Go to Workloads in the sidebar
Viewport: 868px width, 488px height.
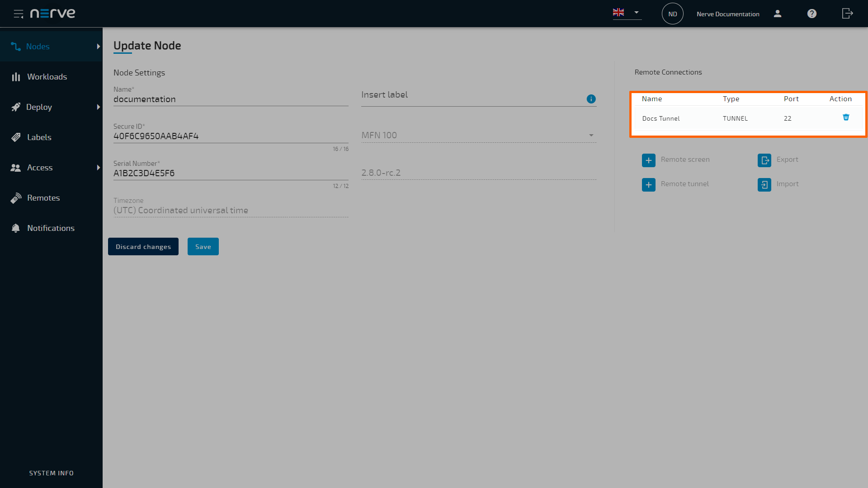[x=47, y=77]
